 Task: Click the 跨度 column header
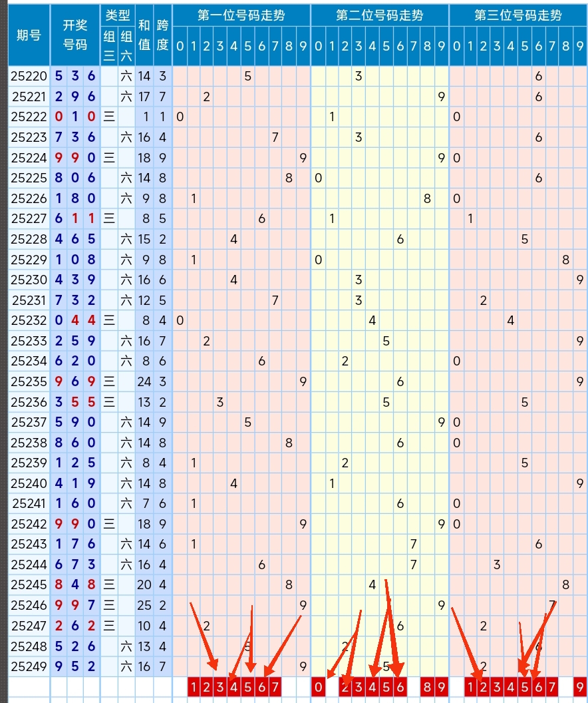pyautogui.click(x=162, y=35)
